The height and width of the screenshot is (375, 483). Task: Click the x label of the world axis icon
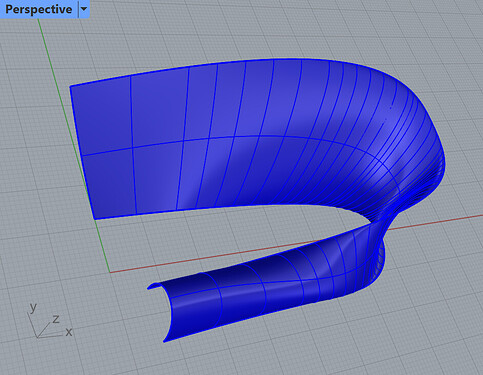tap(69, 332)
